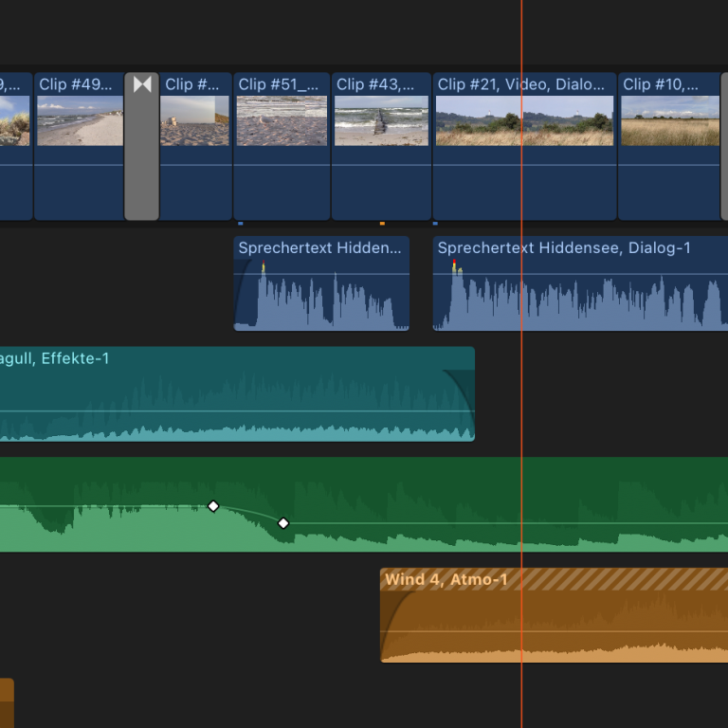Click the blue marker below Clip #51
Screen dimensions: 728x728
tap(241, 224)
